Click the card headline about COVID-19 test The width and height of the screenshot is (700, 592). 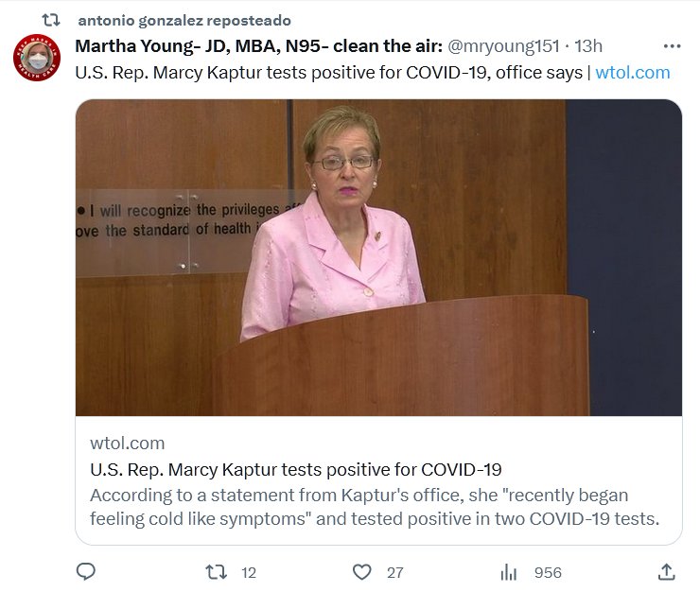[x=295, y=469]
